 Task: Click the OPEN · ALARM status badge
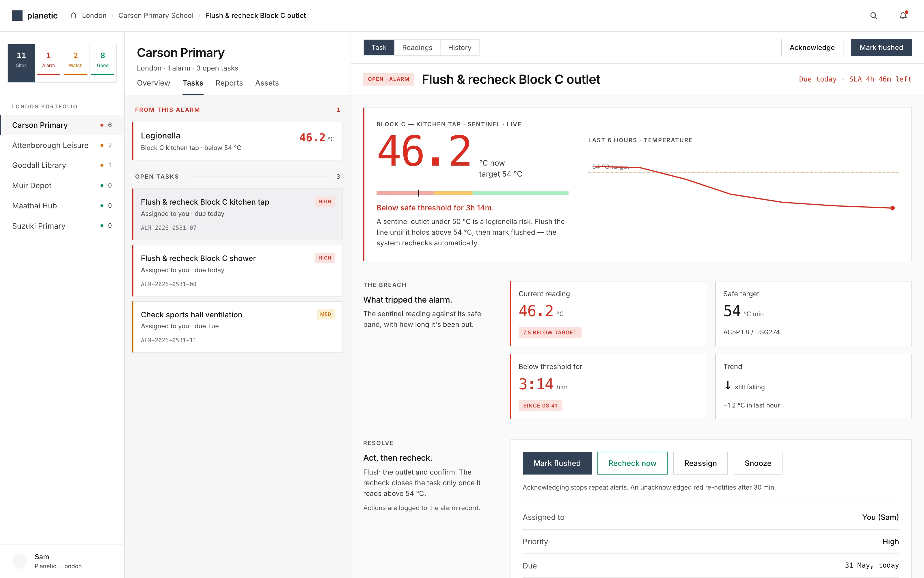(389, 79)
